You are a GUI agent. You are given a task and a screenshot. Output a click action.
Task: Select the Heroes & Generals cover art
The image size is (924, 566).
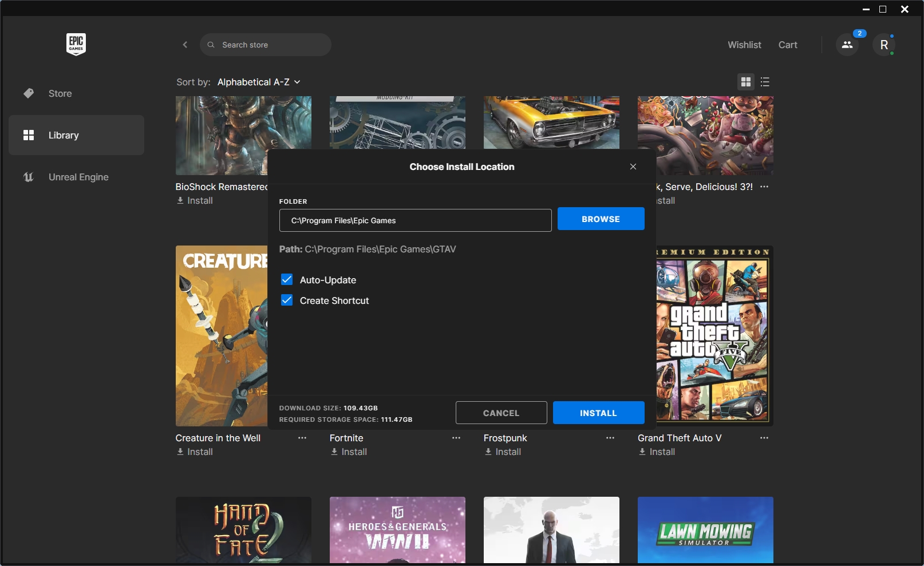point(397,530)
